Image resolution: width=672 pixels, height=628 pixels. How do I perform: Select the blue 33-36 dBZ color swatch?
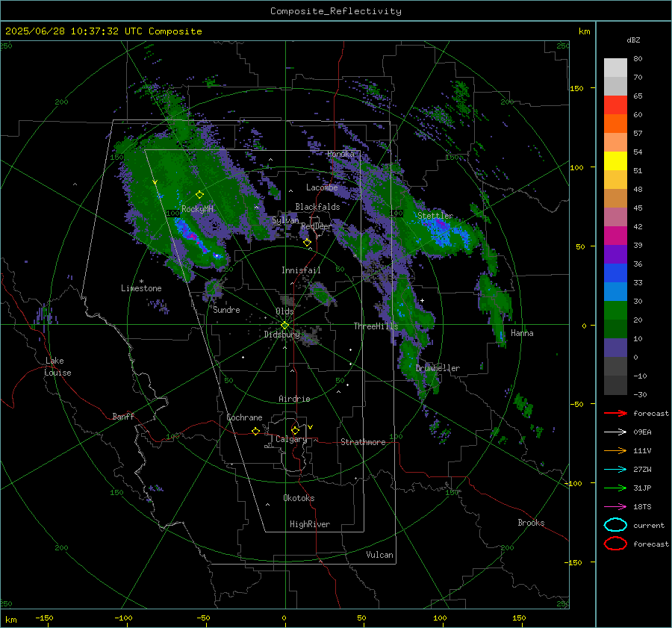(615, 273)
